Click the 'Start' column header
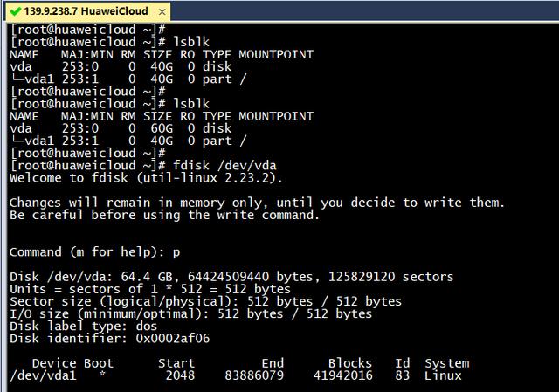The image size is (559, 392). tap(176, 363)
